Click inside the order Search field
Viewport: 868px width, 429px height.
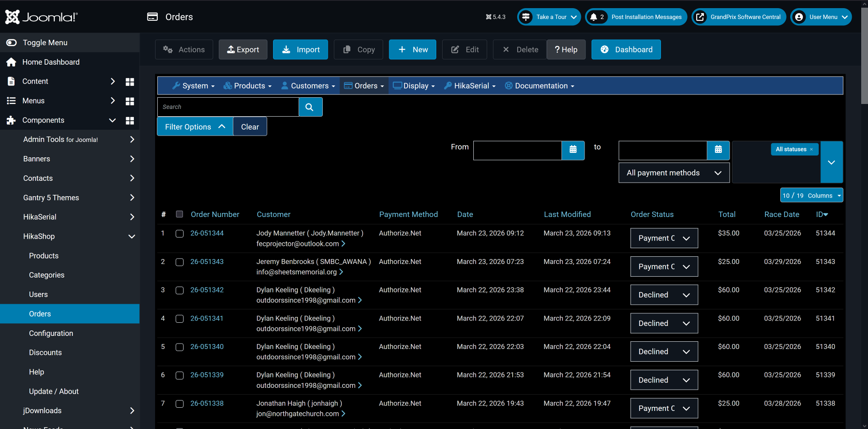point(227,107)
